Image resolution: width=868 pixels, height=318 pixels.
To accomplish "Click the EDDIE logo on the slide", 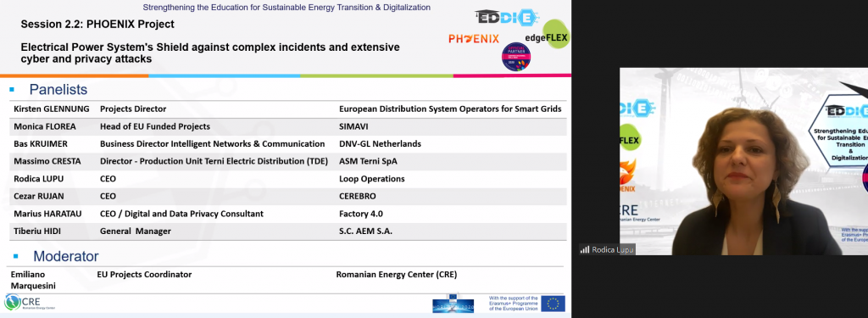I will 507,17.
